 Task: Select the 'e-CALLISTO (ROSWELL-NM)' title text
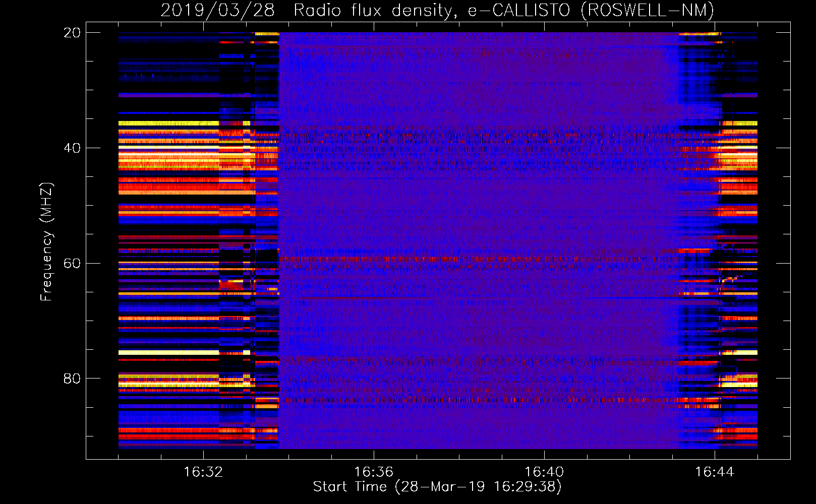click(x=591, y=11)
